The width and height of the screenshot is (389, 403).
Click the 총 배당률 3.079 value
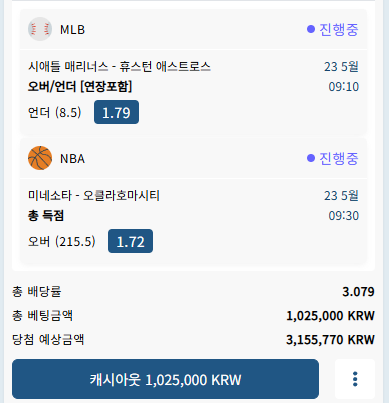358,292
